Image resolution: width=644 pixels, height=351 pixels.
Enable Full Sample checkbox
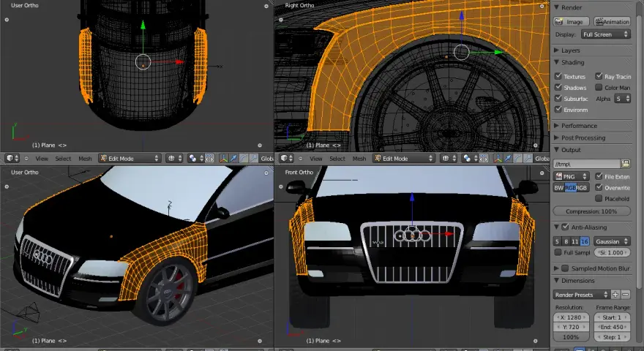pyautogui.click(x=558, y=252)
